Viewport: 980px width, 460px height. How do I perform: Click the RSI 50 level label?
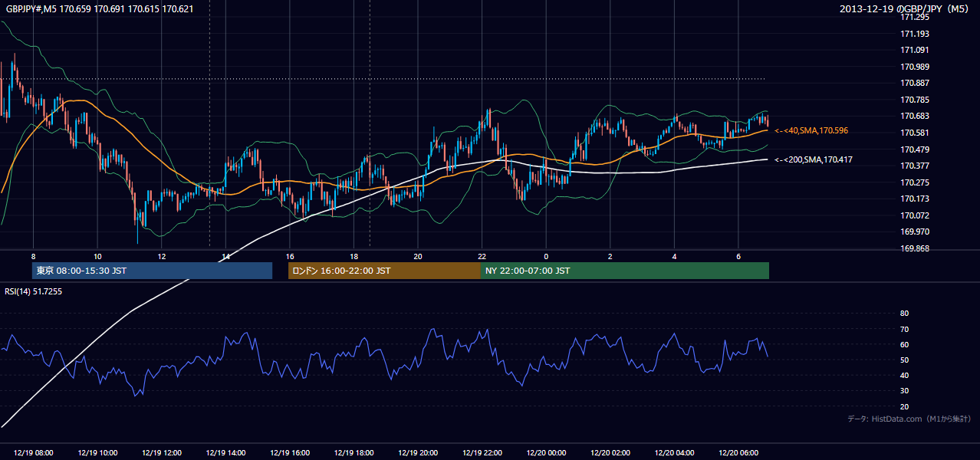[904, 360]
